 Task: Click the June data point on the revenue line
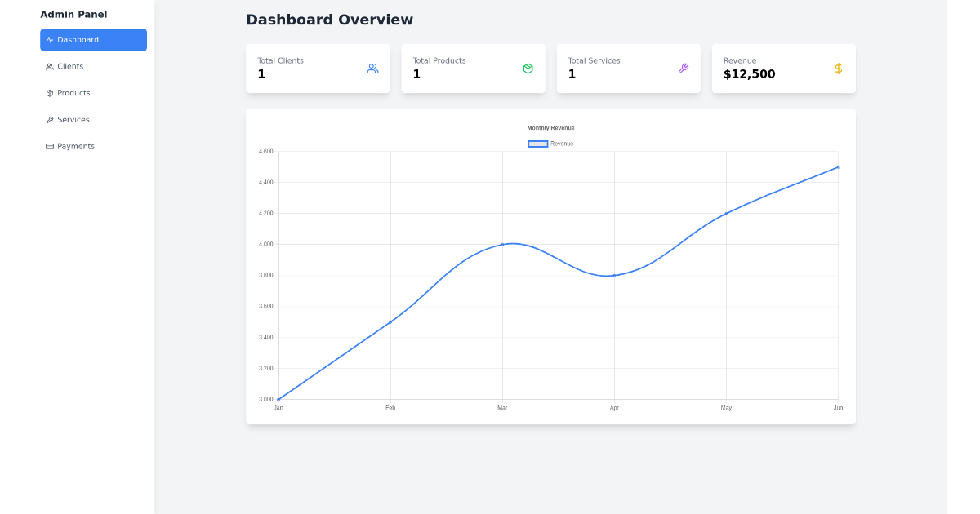[x=838, y=166]
